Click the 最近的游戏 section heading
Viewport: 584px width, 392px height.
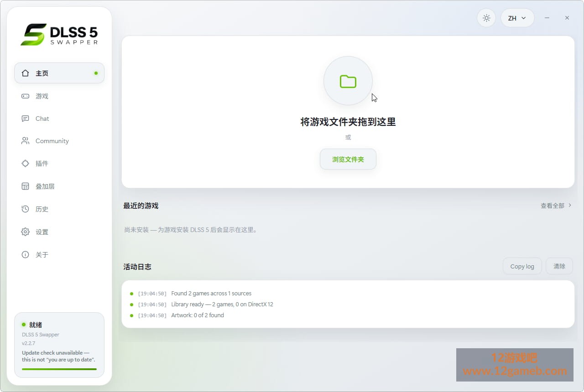click(x=141, y=206)
